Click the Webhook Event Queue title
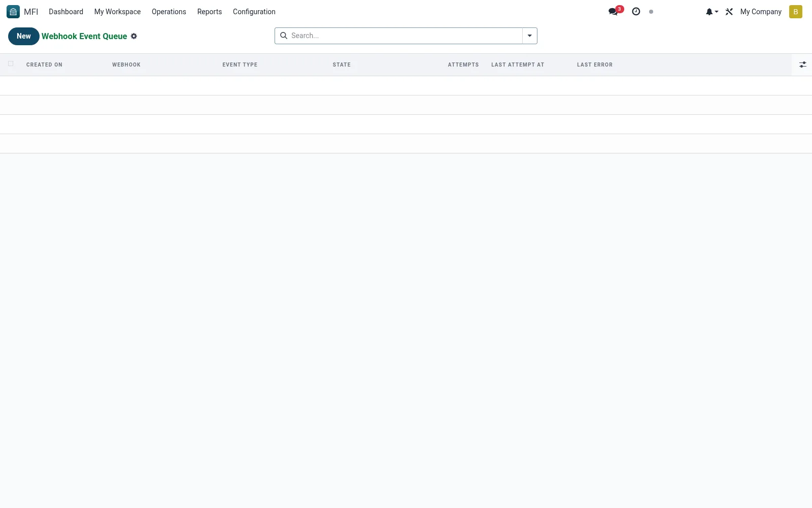This screenshot has width=812, height=508. [84, 36]
